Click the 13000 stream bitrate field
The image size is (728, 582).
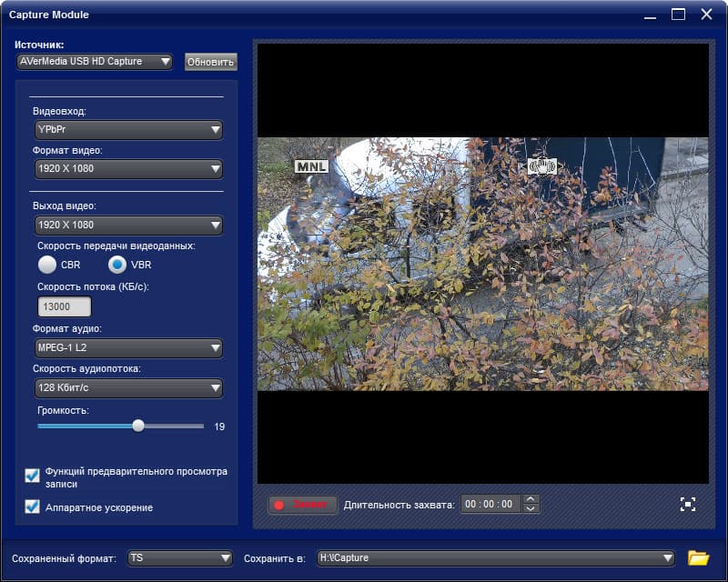click(64, 306)
